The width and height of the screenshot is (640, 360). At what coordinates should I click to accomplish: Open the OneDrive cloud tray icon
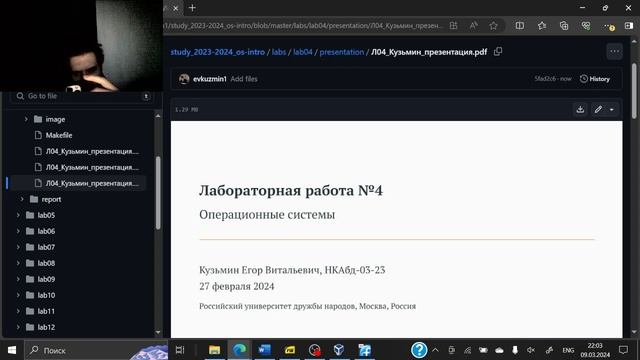[x=499, y=350]
